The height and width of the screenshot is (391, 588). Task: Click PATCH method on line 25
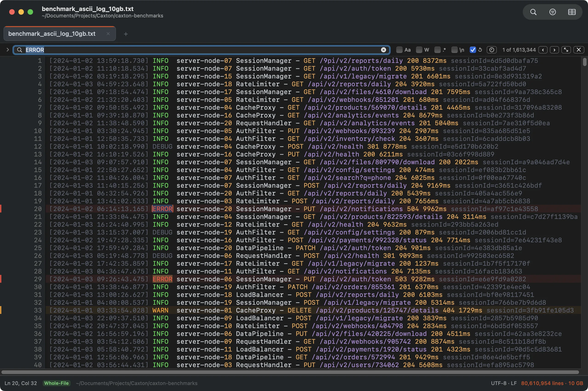click(x=305, y=248)
